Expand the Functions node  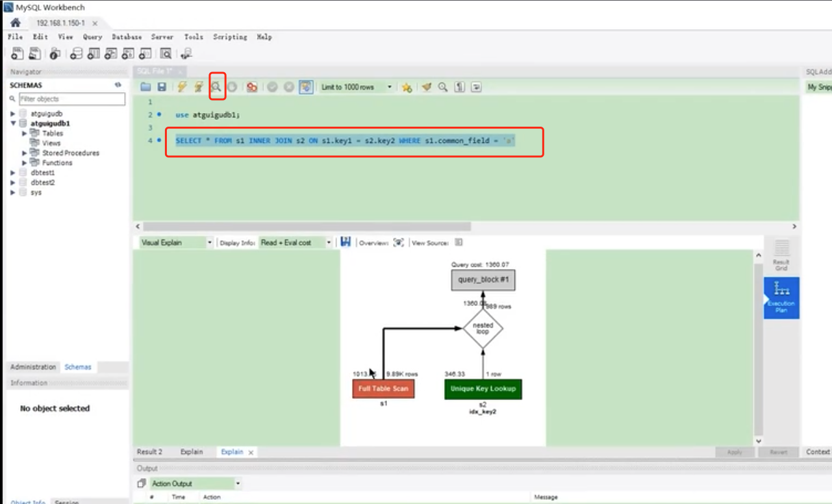click(25, 162)
